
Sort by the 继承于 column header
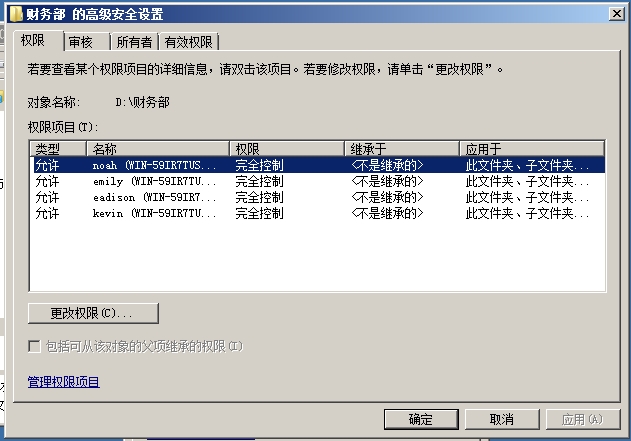click(402, 148)
